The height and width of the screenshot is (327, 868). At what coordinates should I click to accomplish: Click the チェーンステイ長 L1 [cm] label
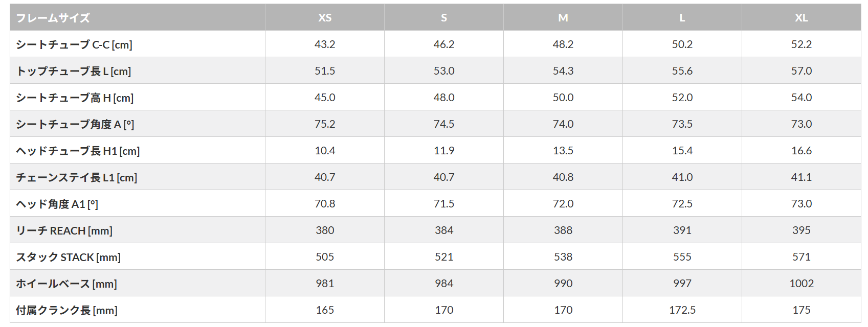tap(77, 178)
